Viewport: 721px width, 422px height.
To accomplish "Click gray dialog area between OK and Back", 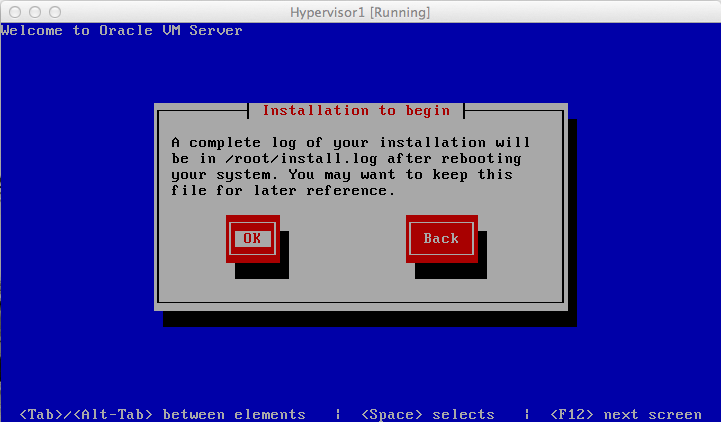I will [345, 238].
